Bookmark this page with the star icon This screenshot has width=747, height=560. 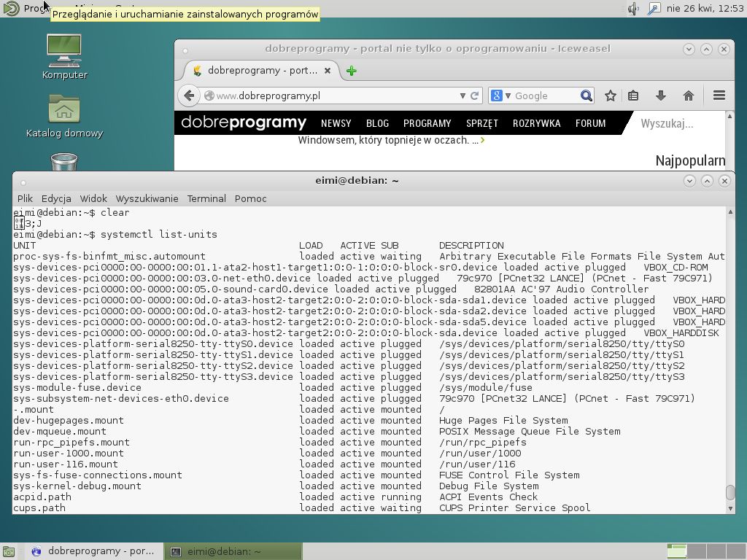[611, 96]
